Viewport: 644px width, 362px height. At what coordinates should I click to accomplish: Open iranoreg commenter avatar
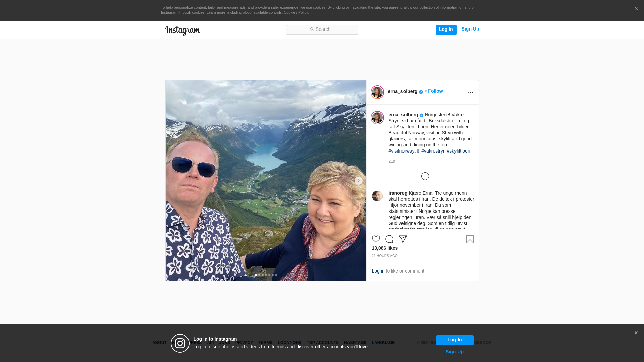[377, 196]
